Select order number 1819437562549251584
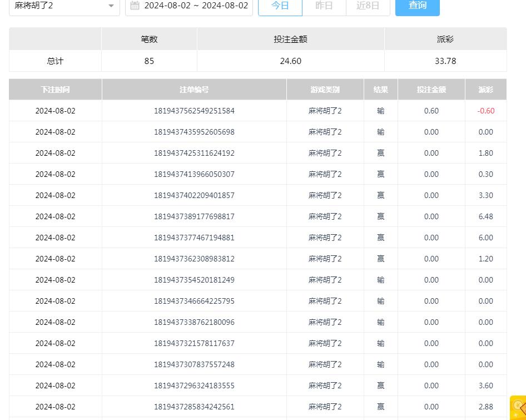This screenshot has width=526, height=420. point(193,111)
